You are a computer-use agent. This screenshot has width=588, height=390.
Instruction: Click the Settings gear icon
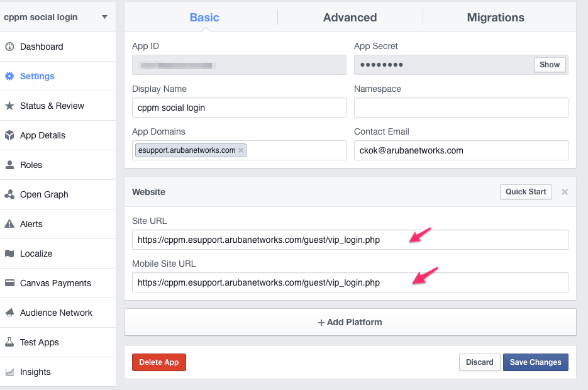tap(9, 76)
